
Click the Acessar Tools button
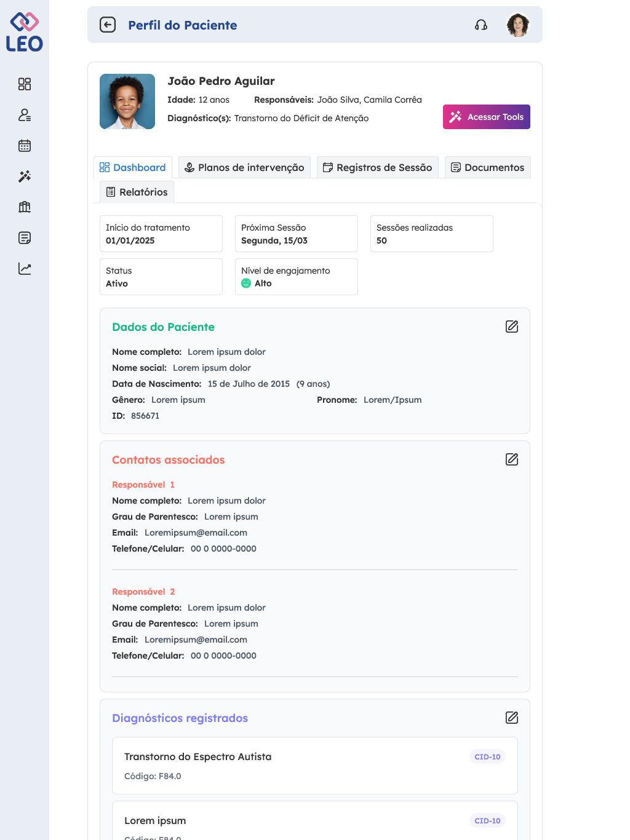click(x=487, y=117)
